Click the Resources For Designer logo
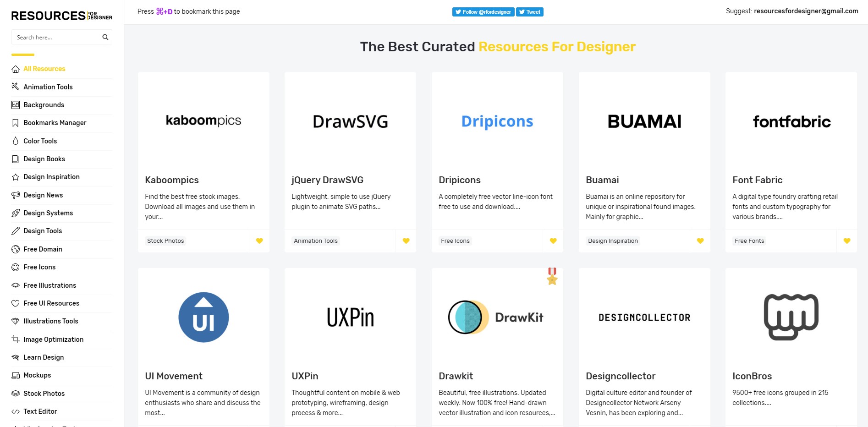The image size is (868, 427). tap(62, 16)
